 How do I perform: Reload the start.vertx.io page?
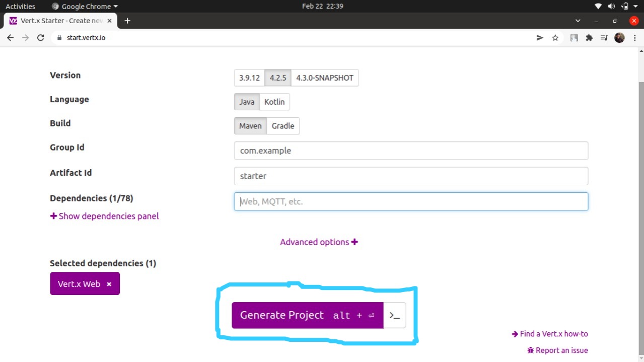[x=41, y=38]
